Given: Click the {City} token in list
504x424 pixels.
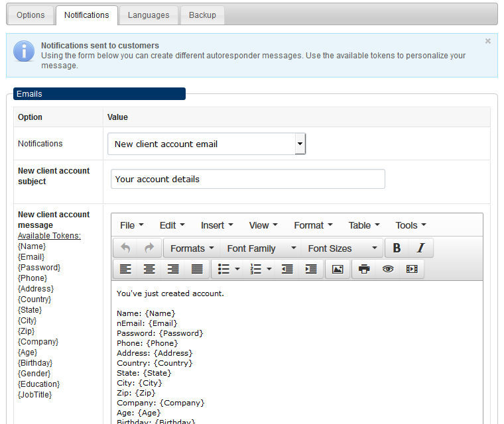Looking at the screenshot, I should click(x=27, y=321).
